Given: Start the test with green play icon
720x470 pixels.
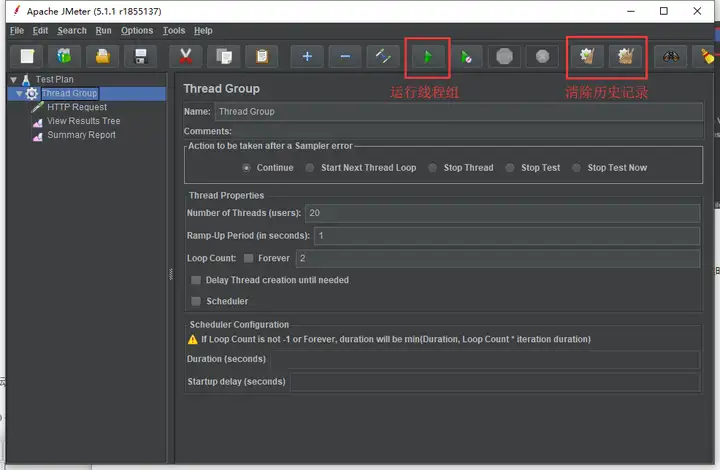Looking at the screenshot, I should (x=428, y=57).
